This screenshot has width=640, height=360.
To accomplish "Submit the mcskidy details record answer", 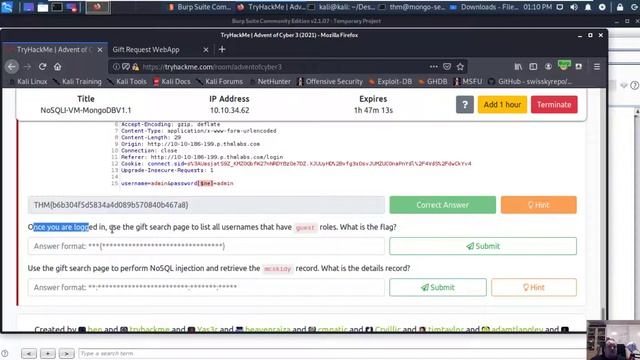I will click(438, 287).
